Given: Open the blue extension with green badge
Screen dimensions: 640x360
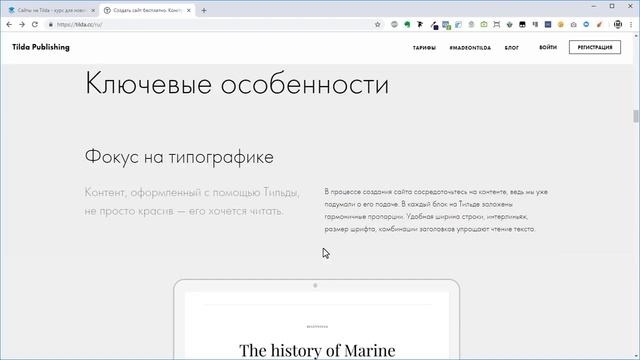Looking at the screenshot, I should (x=447, y=25).
